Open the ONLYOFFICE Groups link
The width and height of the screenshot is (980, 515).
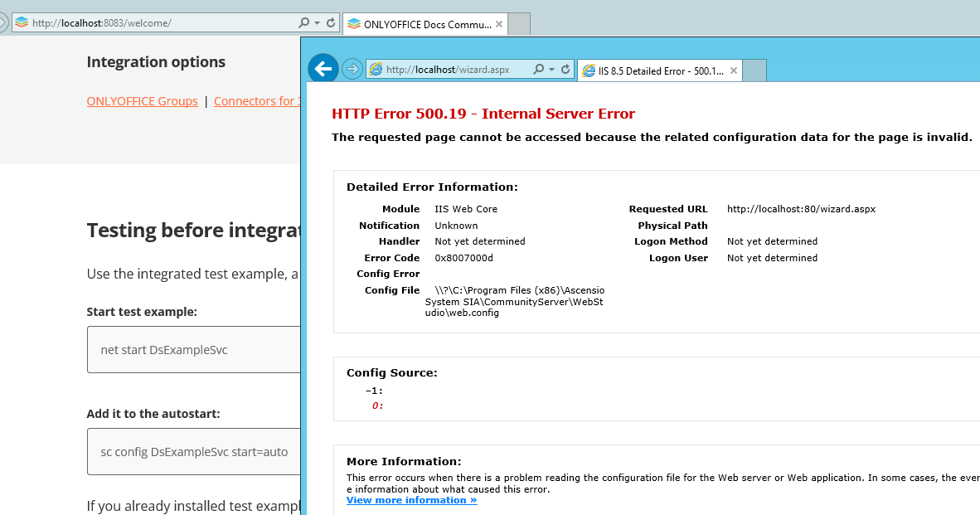(x=143, y=101)
